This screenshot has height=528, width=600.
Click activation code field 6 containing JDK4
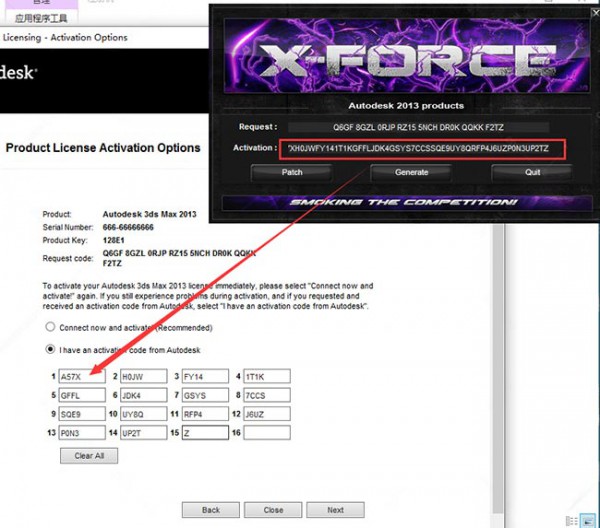(143, 395)
